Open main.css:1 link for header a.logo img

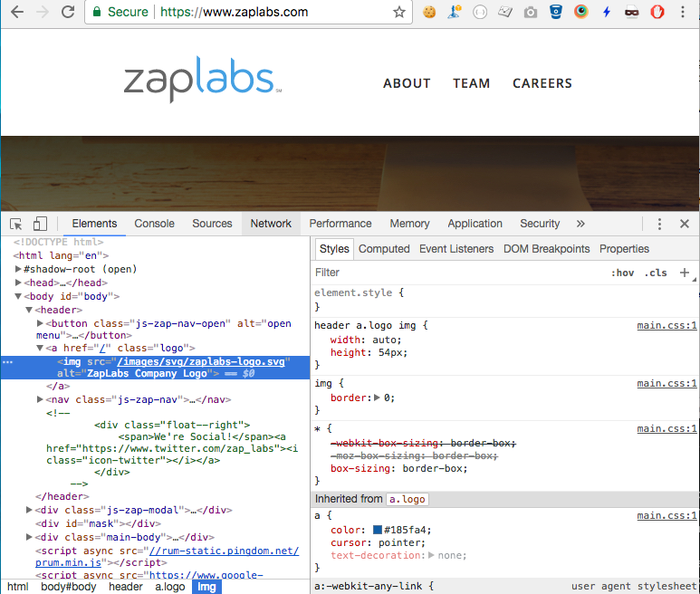pyautogui.click(x=666, y=325)
